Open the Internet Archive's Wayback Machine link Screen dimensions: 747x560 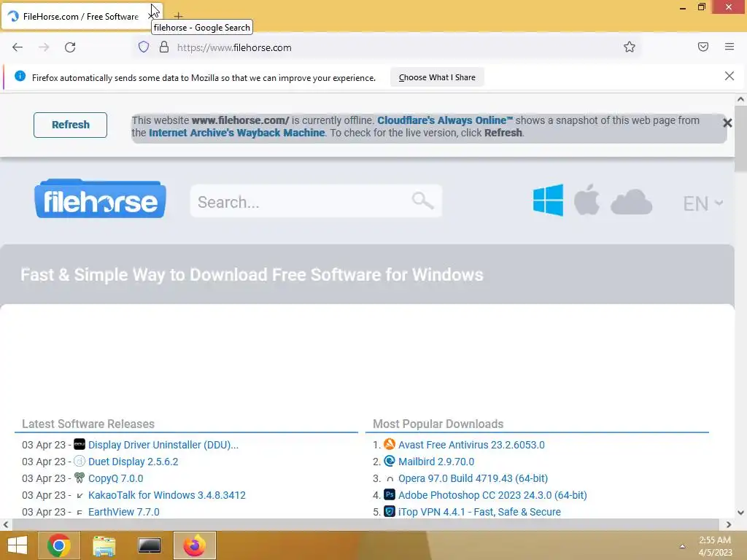pos(237,133)
